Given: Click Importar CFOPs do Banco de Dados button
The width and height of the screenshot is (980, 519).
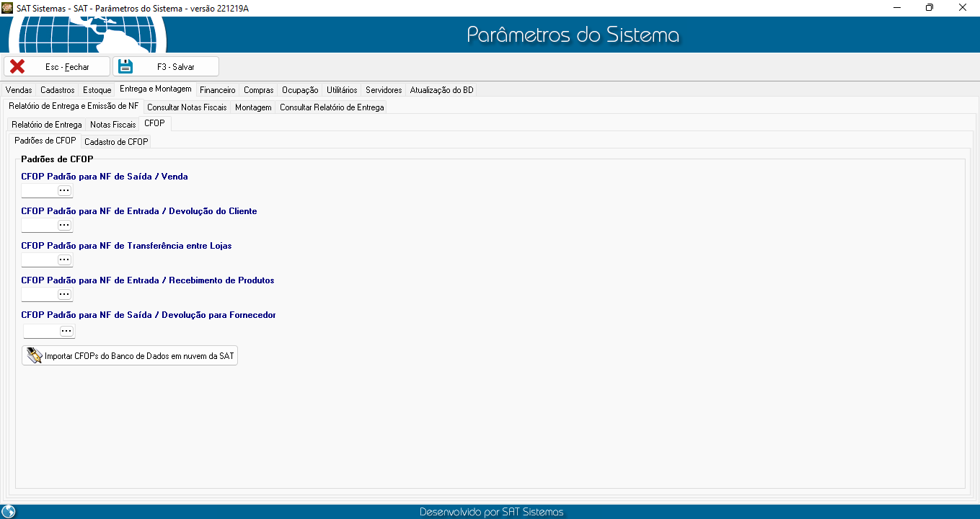Looking at the screenshot, I should click(138, 356).
